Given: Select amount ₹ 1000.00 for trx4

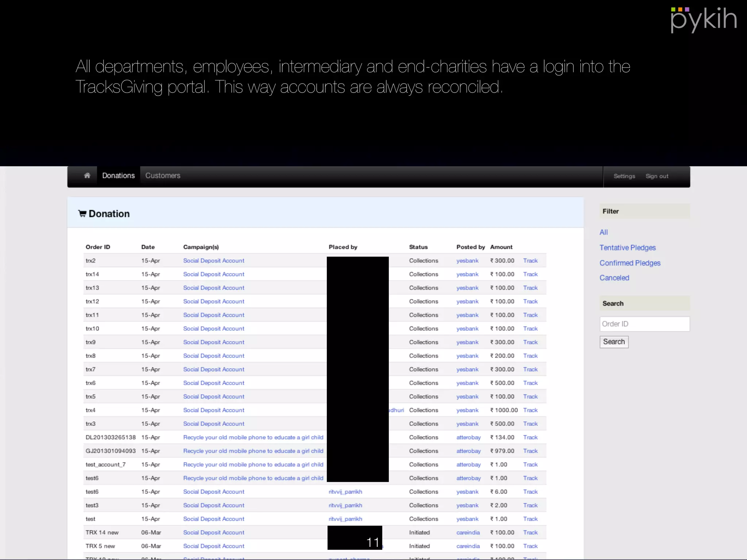Looking at the screenshot, I should tap(504, 410).
